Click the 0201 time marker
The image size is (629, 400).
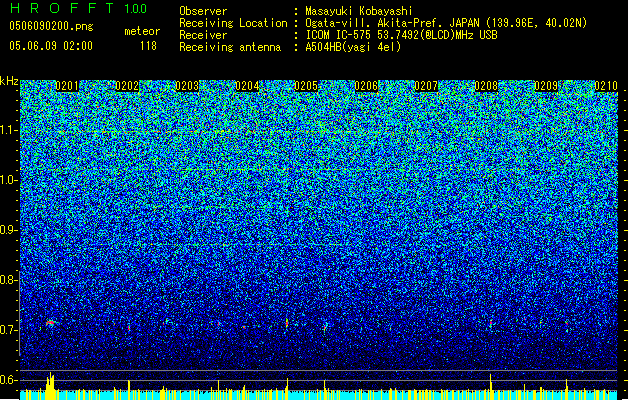pos(67,86)
